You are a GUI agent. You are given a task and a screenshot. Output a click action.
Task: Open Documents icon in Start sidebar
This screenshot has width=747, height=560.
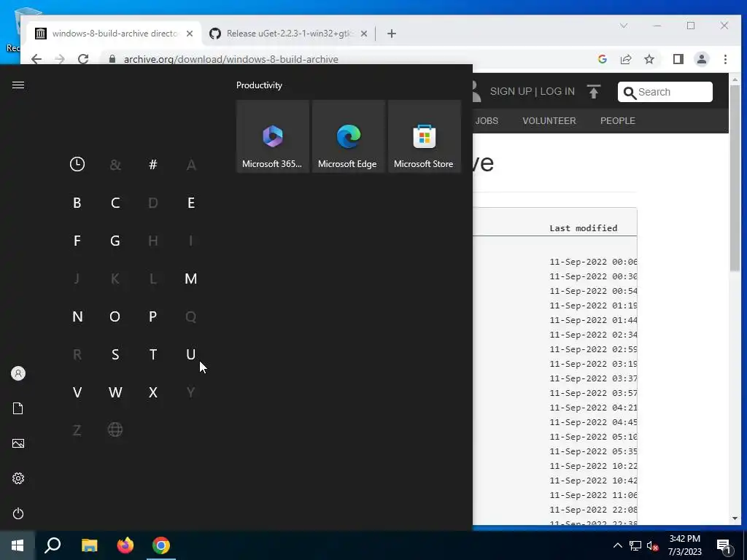(x=18, y=408)
